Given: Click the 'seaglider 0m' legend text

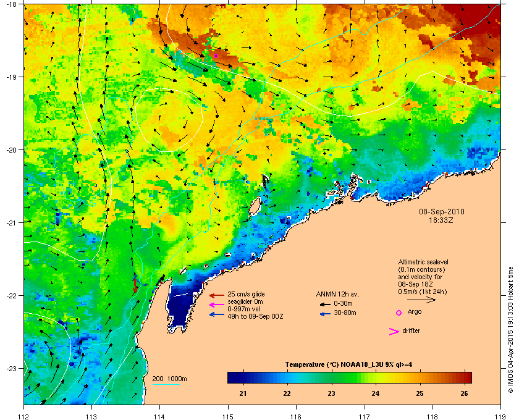Looking at the screenshot, I should coord(245,301).
